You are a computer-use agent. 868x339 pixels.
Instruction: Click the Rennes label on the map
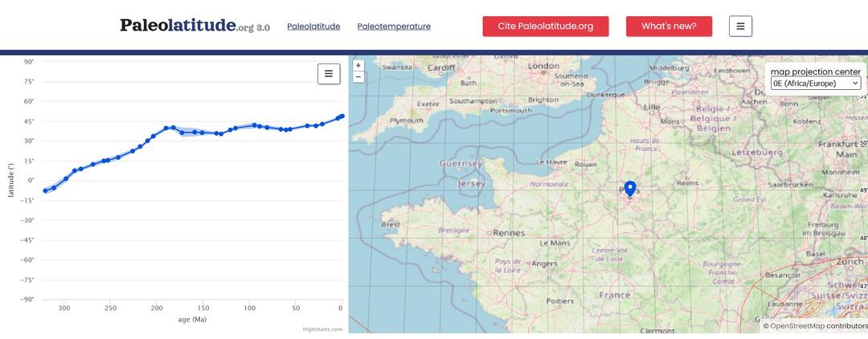point(508,233)
